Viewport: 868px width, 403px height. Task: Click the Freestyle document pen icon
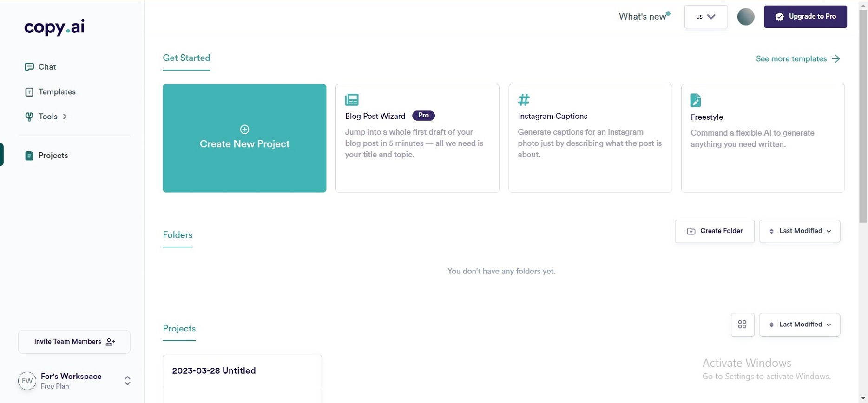696,100
